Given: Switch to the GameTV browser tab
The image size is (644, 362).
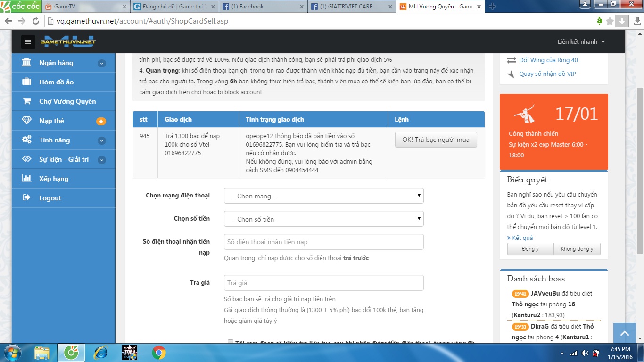Looking at the screenshot, I should [x=86, y=7].
